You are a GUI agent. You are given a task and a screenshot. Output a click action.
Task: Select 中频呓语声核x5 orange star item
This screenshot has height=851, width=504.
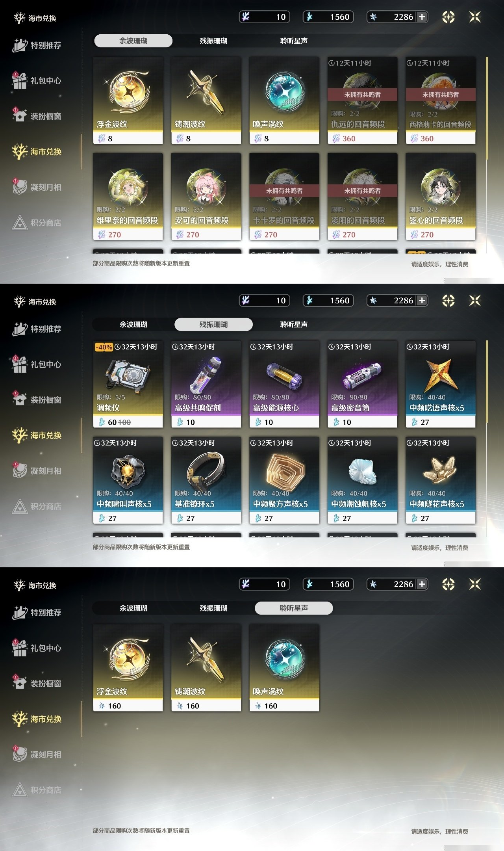(441, 384)
